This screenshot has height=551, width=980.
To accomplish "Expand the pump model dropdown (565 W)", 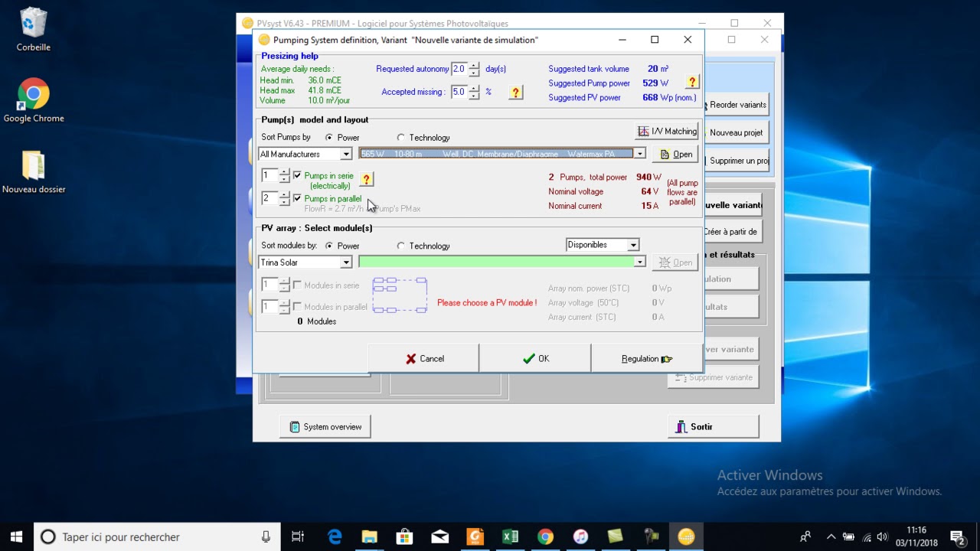I will tap(640, 154).
